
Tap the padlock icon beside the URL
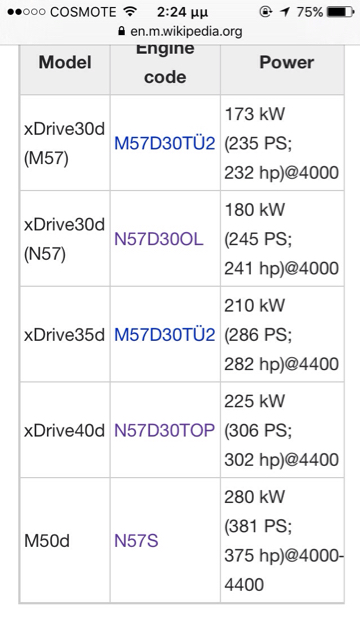click(x=121, y=31)
